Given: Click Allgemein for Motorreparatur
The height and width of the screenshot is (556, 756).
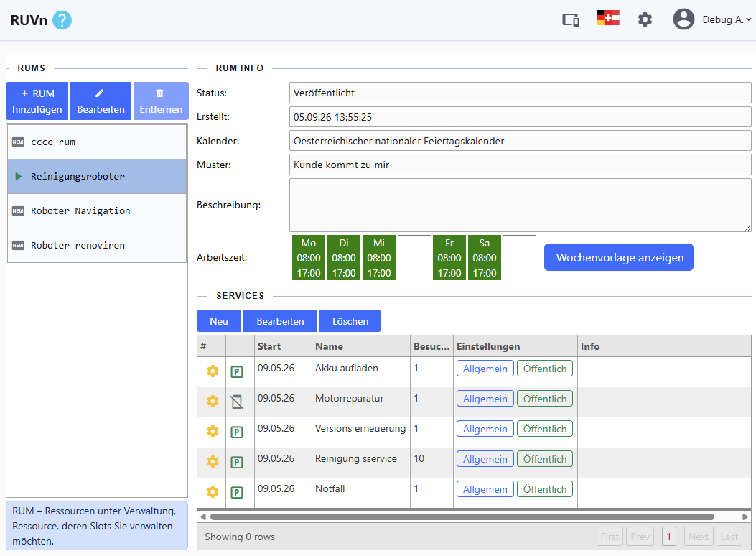Looking at the screenshot, I should click(485, 399).
